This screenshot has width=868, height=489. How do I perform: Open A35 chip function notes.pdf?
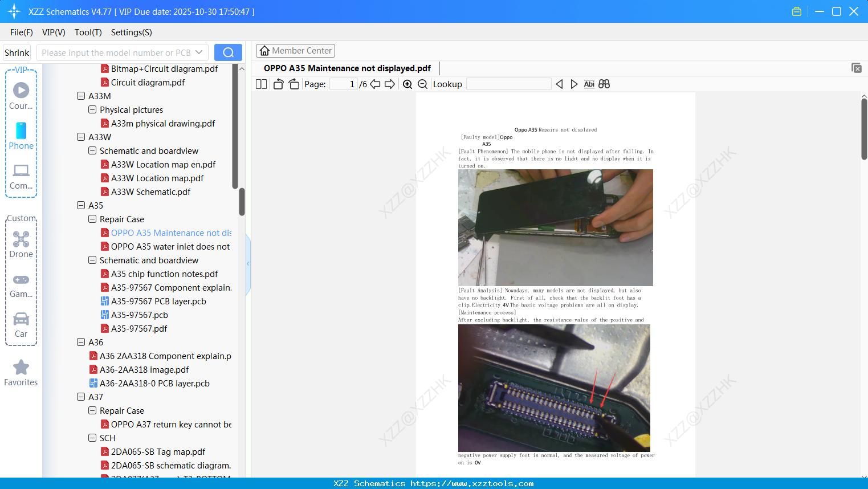click(164, 274)
